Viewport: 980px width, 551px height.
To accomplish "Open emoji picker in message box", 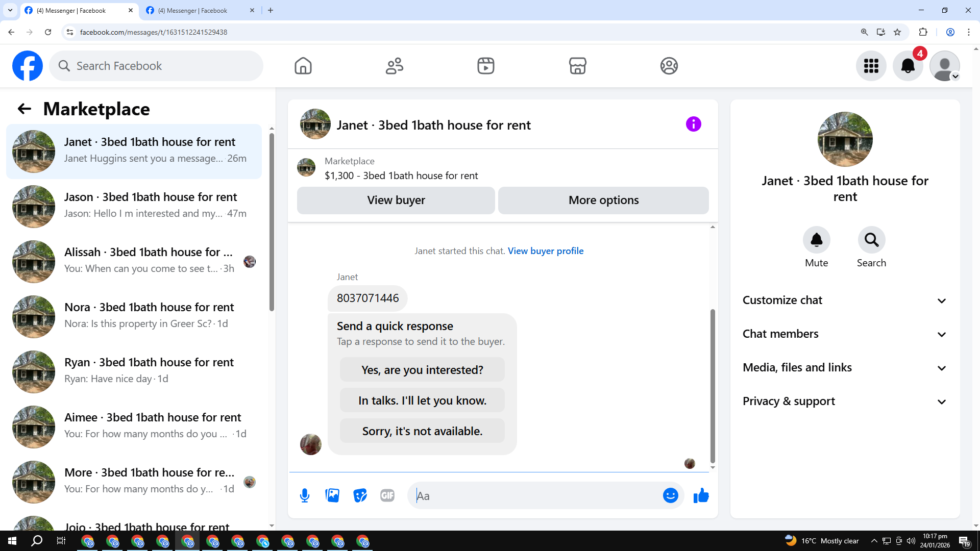I will tap(670, 495).
